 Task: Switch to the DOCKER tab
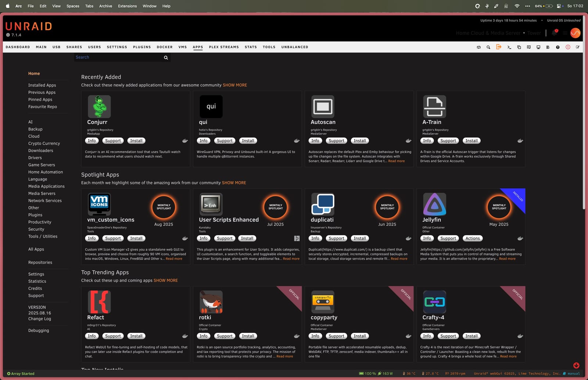[x=164, y=47]
